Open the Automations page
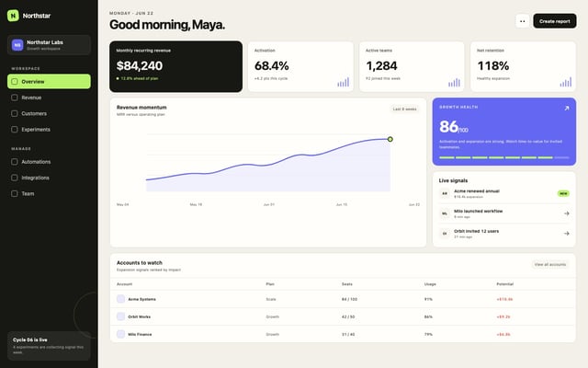Viewport: 588px width, 368px height. 49,162
